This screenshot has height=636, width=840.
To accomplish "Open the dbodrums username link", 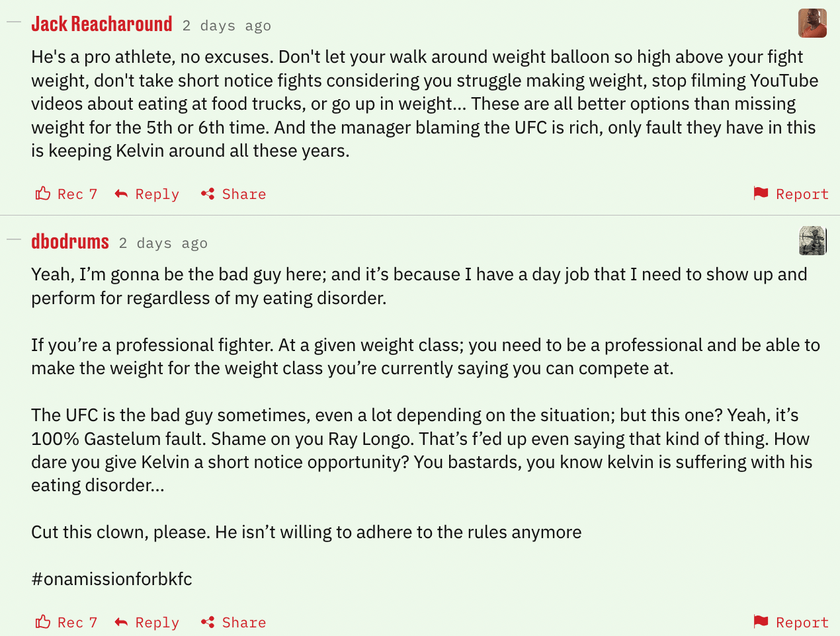I will click(x=70, y=242).
